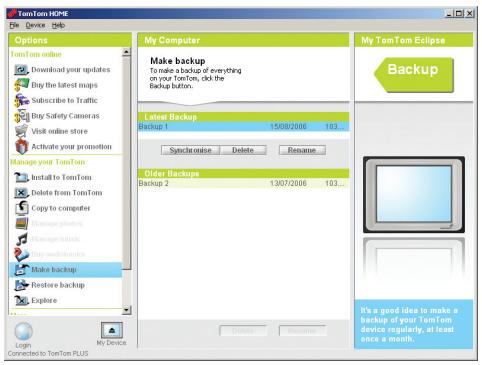This screenshot has width=482, height=365.
Task: Click the Buy audiobooks icon
Action: (21, 254)
